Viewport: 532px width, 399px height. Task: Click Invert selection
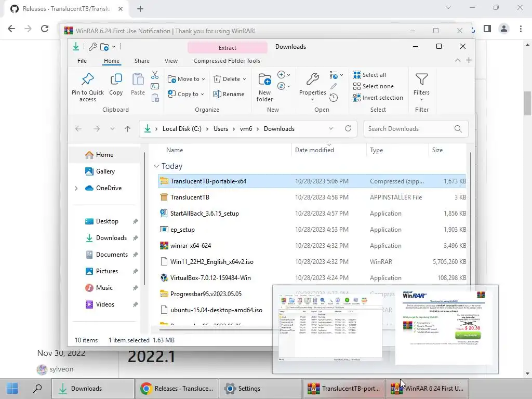tap(378, 98)
